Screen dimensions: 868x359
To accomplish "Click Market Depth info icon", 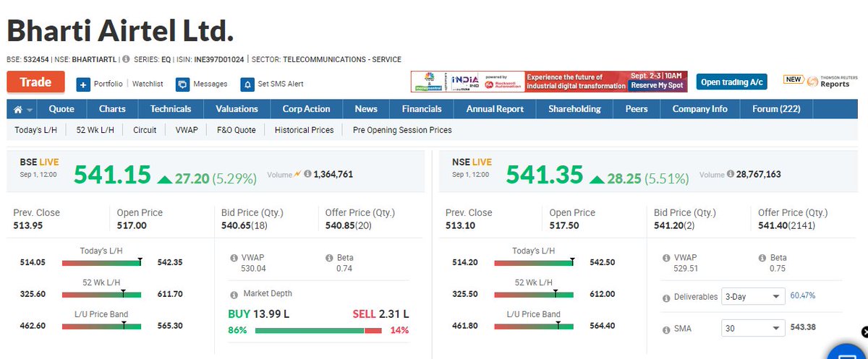I will pos(234,294).
